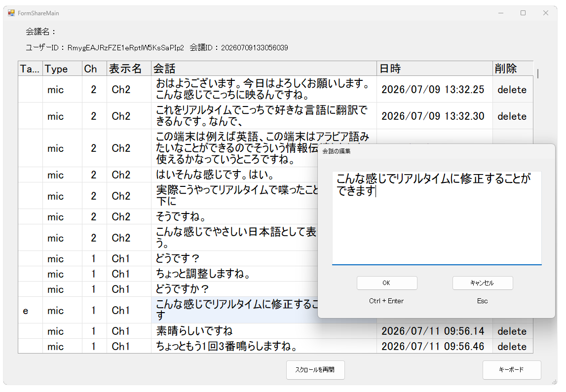Click the Ta... column header
The image size is (566, 392).
click(x=30, y=69)
